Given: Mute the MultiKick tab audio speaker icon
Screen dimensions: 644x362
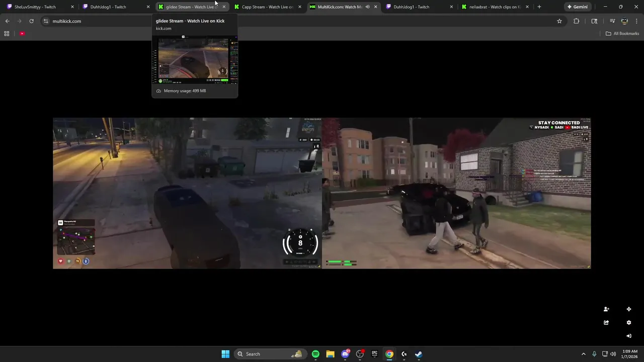Looking at the screenshot, I should coord(367,7).
